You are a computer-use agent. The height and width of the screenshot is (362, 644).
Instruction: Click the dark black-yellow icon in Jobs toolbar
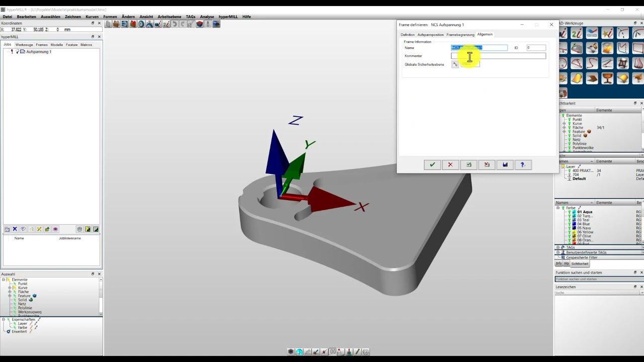click(x=88, y=229)
